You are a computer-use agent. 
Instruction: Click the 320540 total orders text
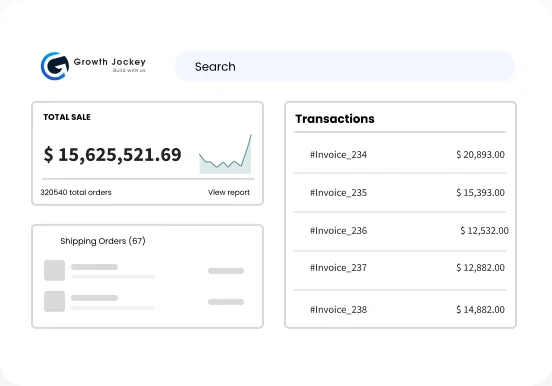76,192
